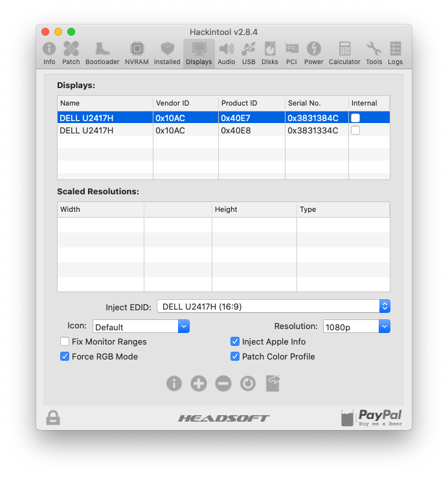Viewport: 448px width, 478px height.
Task: Open the PCI card tab
Action: click(291, 53)
